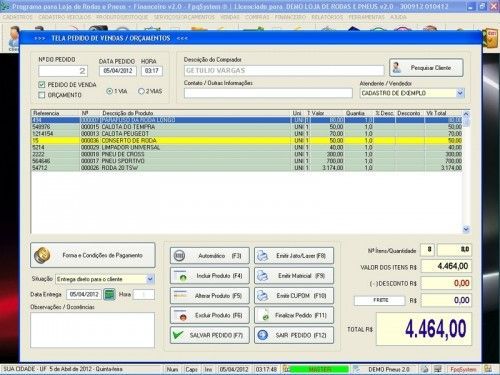Click SALVAR PEDIDO (F7) button
This screenshot has width=500, height=375.
(x=210, y=335)
